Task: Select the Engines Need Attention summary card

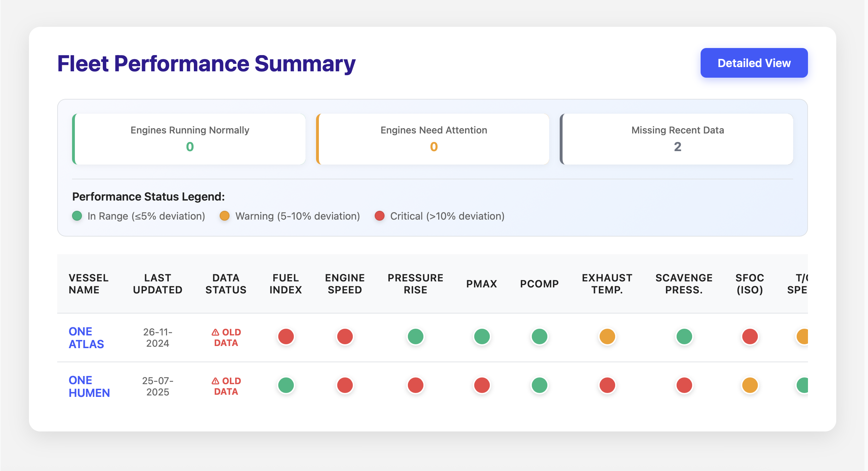Action: click(x=434, y=139)
